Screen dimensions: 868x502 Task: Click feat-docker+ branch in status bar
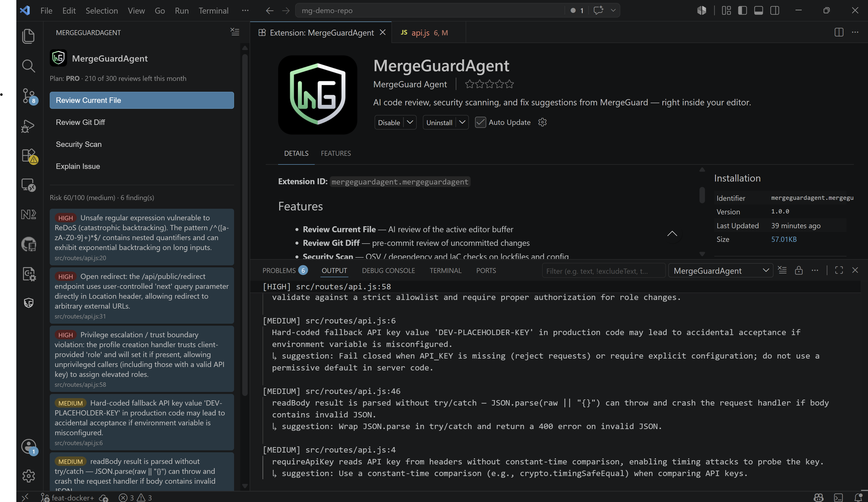(68, 498)
